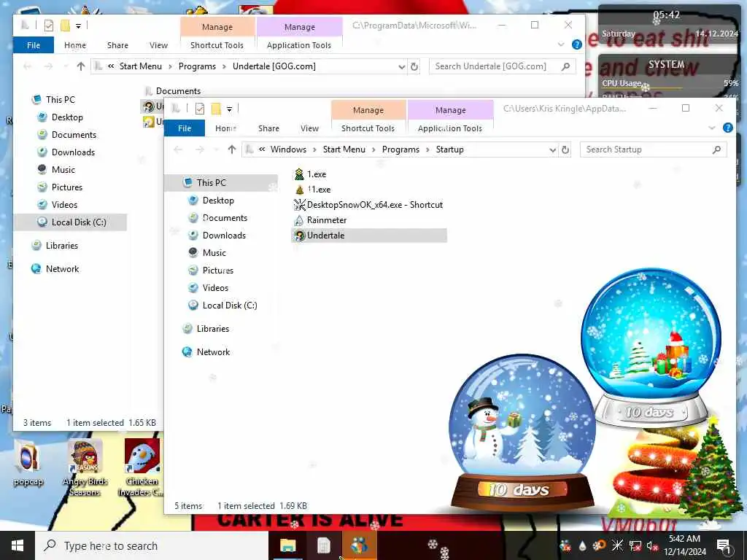
Task: Open Downloads in Startup window sidebar
Action: click(223, 236)
